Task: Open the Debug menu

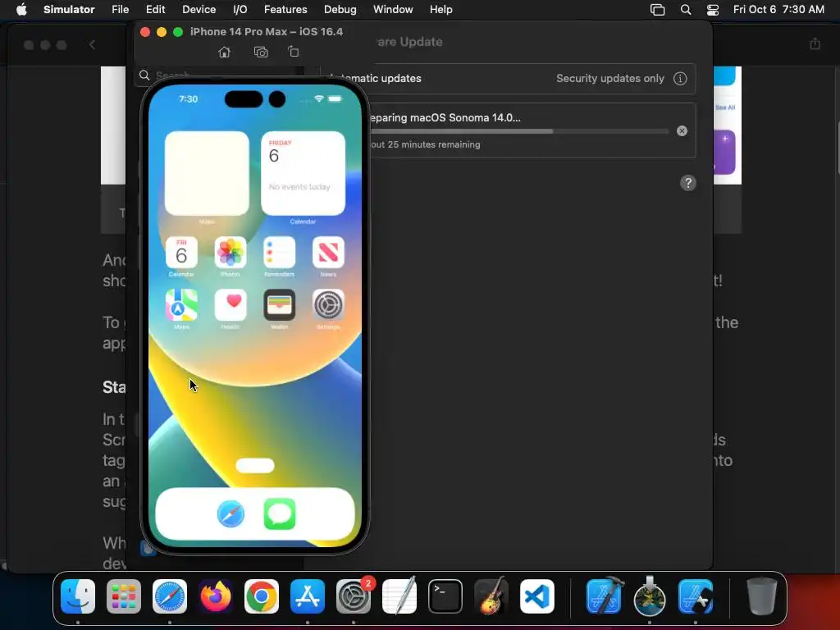Action: [x=340, y=10]
